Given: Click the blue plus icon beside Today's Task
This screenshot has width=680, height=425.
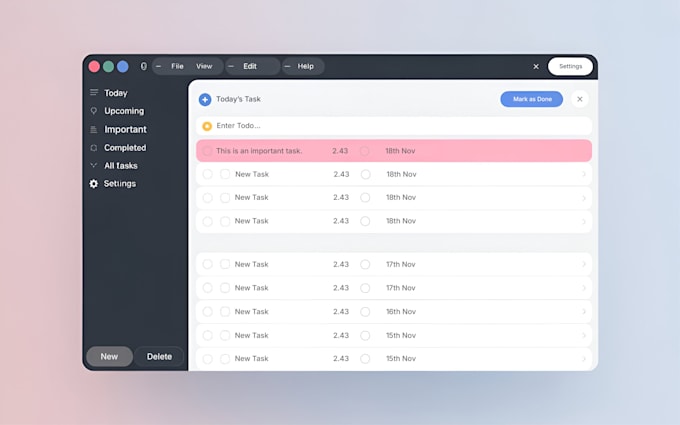Looking at the screenshot, I should (205, 99).
